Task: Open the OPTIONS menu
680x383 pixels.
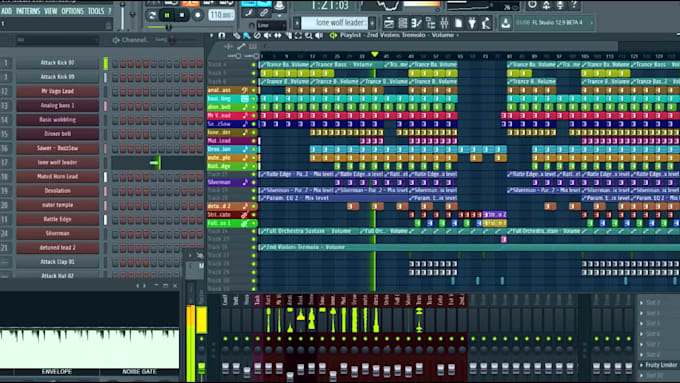Action: 72,11
